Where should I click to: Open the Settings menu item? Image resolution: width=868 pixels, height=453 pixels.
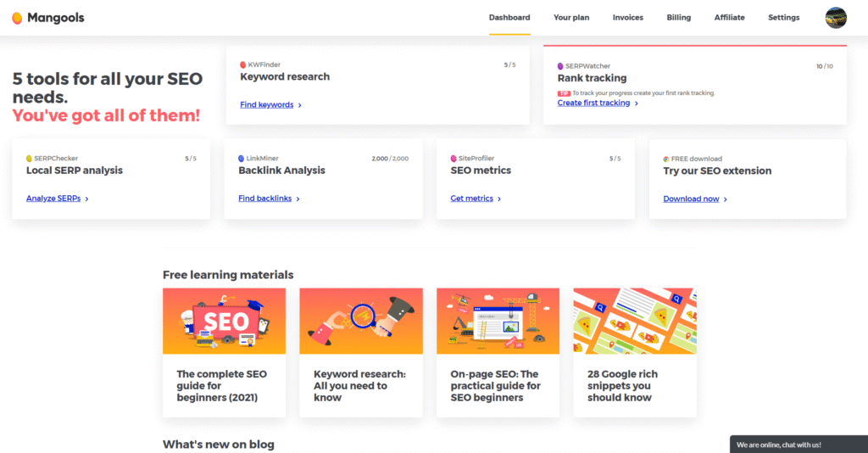pyautogui.click(x=783, y=18)
